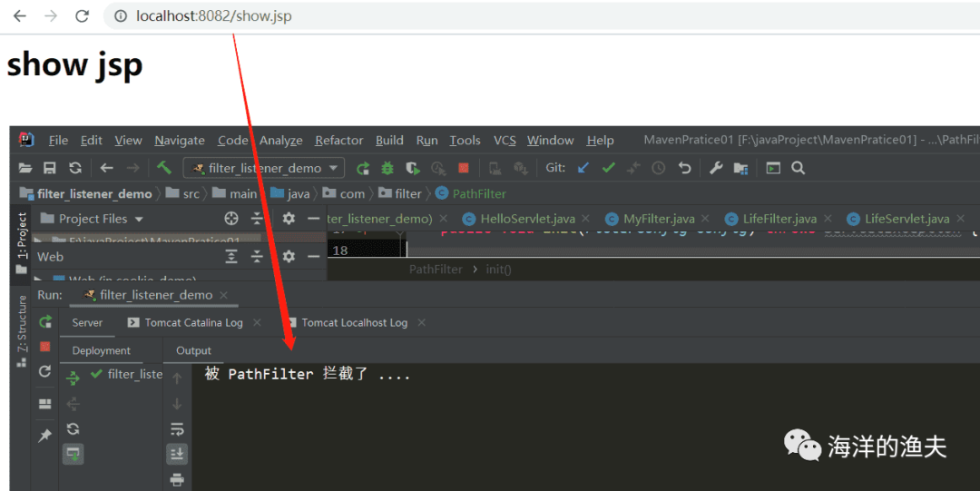980x491 pixels.
Task: Click the Synchronize toolbar icon
Action: point(75,168)
